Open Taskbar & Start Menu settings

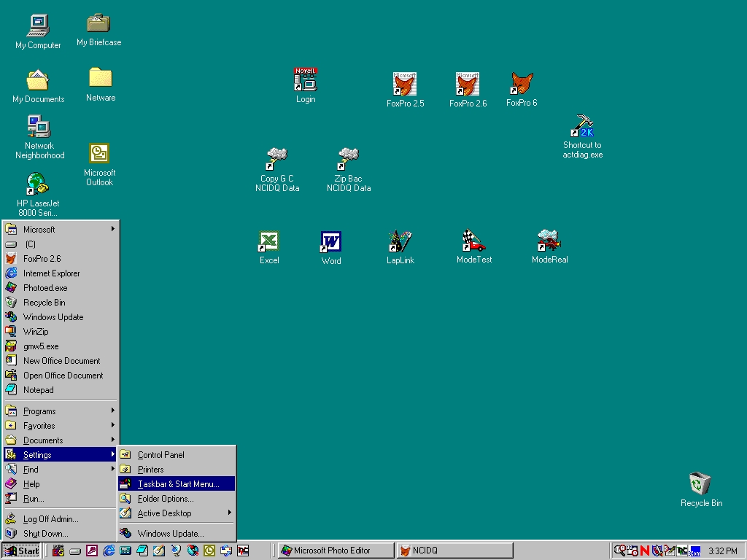pos(177,484)
